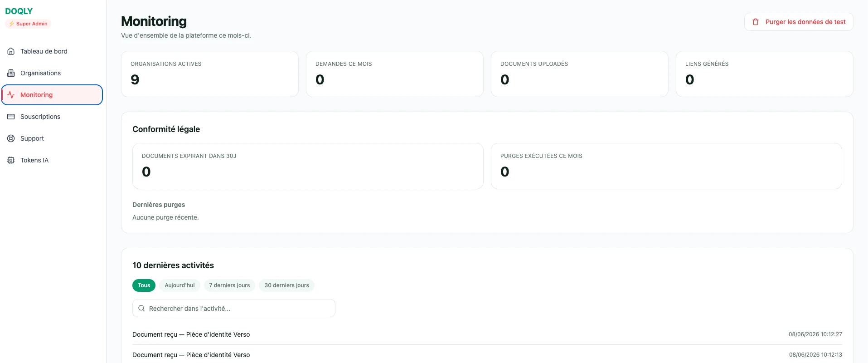Screen dimensions: 868x363
Task: Click the Aucune purge récente text
Action: click(165, 217)
